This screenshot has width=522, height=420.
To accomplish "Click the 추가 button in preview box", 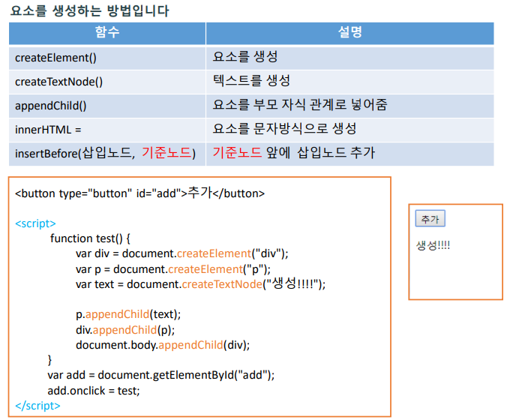I will point(430,219).
